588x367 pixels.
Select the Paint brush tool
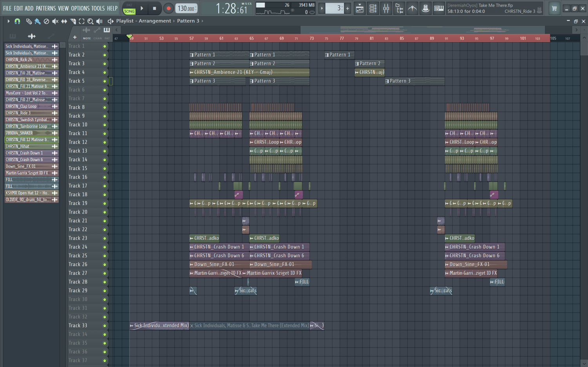[x=38, y=21]
